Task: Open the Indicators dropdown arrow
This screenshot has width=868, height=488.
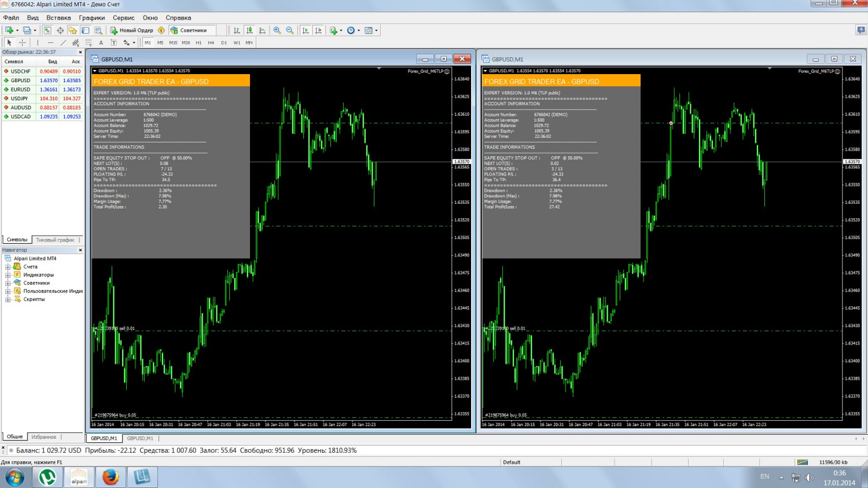Action: click(x=341, y=30)
